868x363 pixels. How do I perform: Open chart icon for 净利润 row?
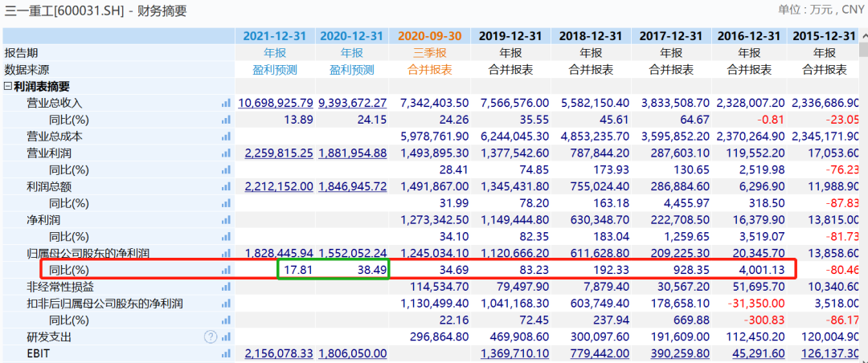(226, 220)
